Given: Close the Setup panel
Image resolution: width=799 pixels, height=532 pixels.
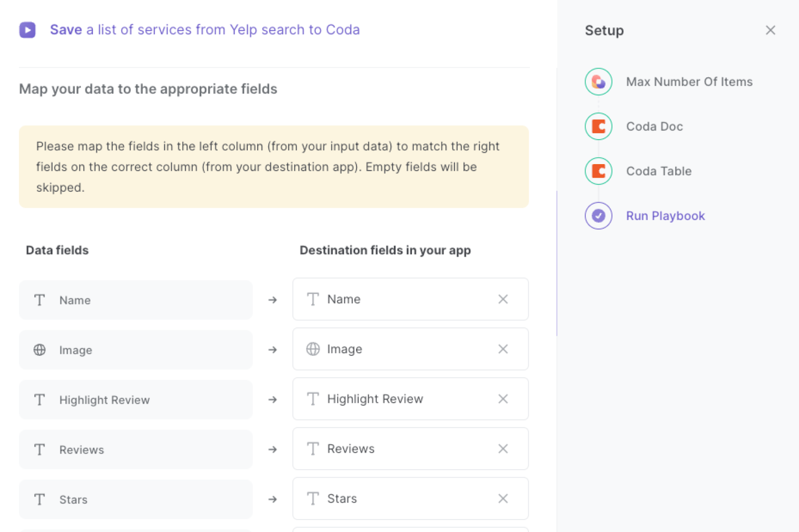Looking at the screenshot, I should pyautogui.click(x=770, y=30).
